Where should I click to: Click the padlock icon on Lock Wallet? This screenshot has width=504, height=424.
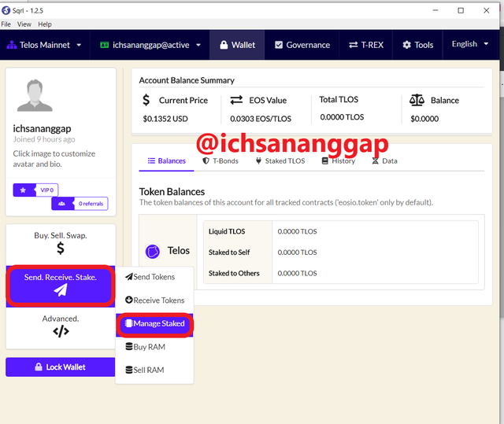[x=39, y=367]
